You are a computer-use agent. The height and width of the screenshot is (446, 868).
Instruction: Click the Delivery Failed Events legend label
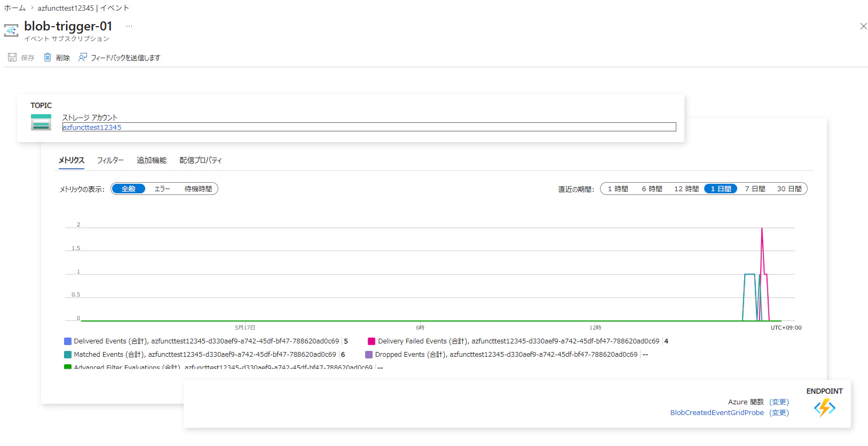(519, 341)
